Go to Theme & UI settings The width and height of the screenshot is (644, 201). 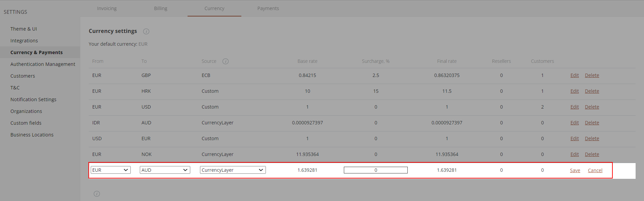(x=24, y=29)
